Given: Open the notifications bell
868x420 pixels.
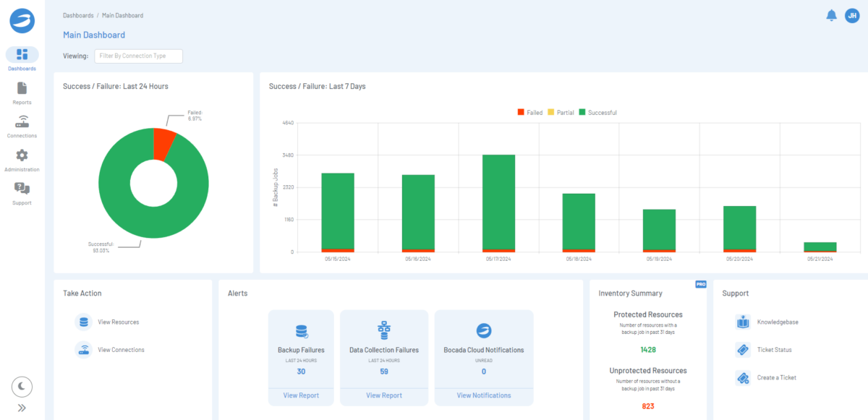Looking at the screenshot, I should (831, 14).
